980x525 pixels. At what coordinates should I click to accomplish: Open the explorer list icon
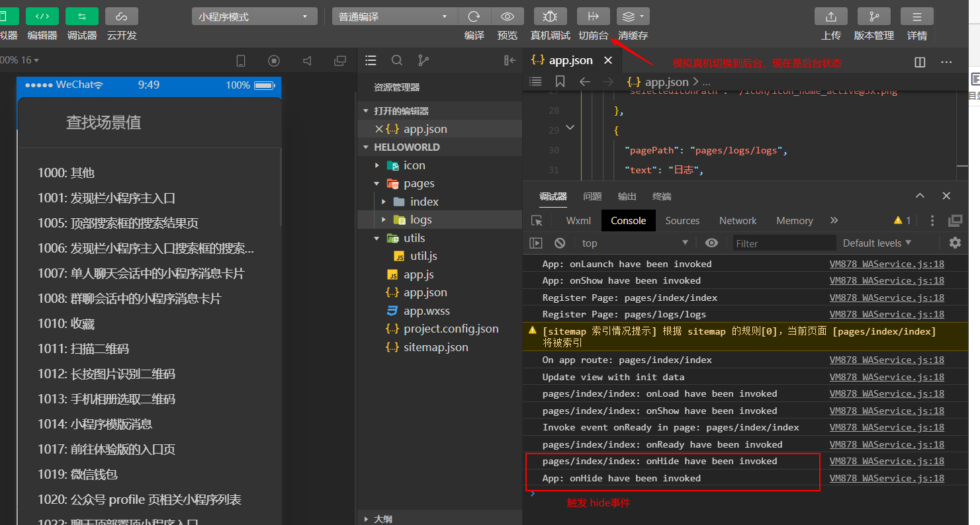[x=371, y=60]
